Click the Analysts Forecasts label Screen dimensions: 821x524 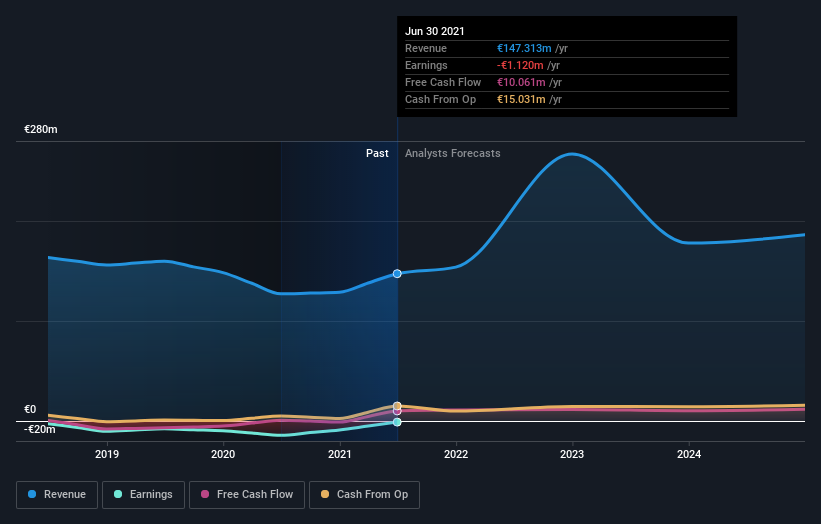click(452, 153)
